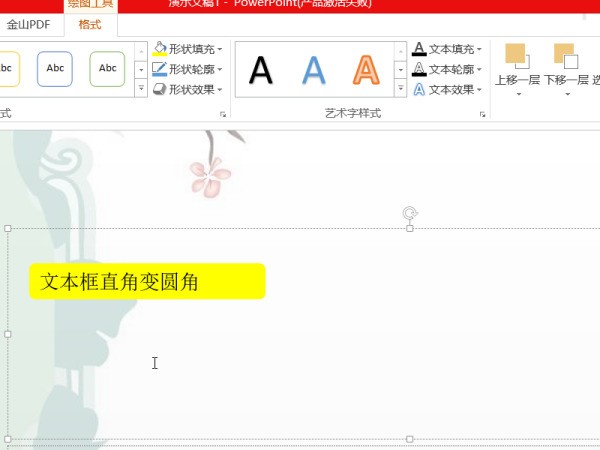The height and width of the screenshot is (450, 600).
Task: Click the 下移一层 send backward icon
Action: point(566,56)
